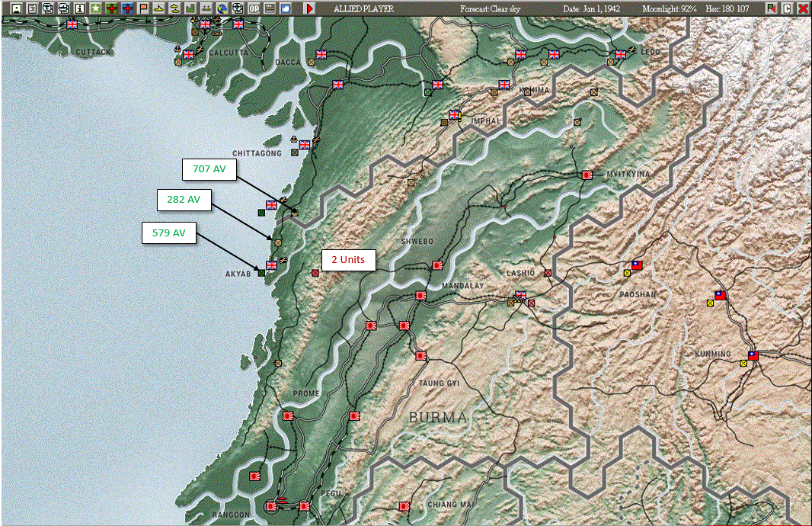Click the ALLIED PLAYER label
This screenshot has width=812, height=526.
363,9
